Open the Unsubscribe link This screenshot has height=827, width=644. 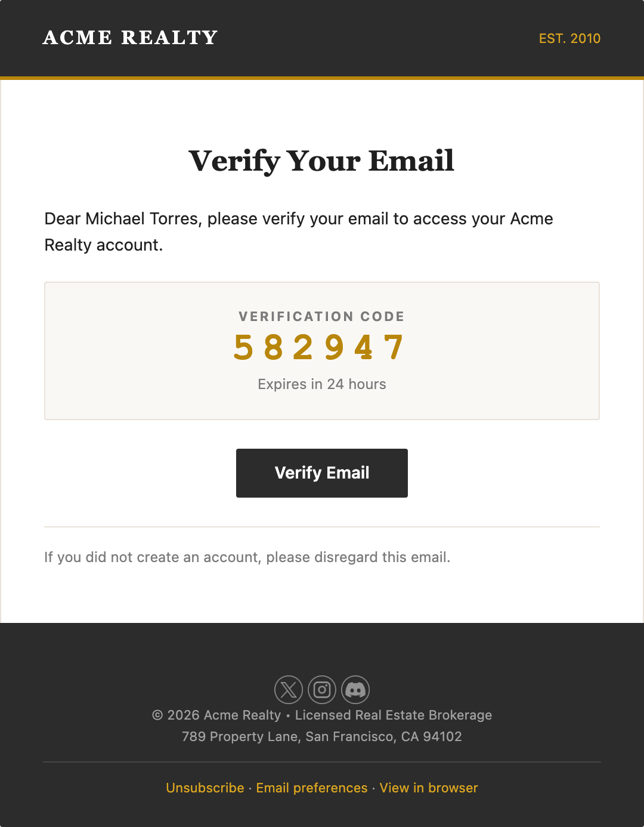[205, 788]
